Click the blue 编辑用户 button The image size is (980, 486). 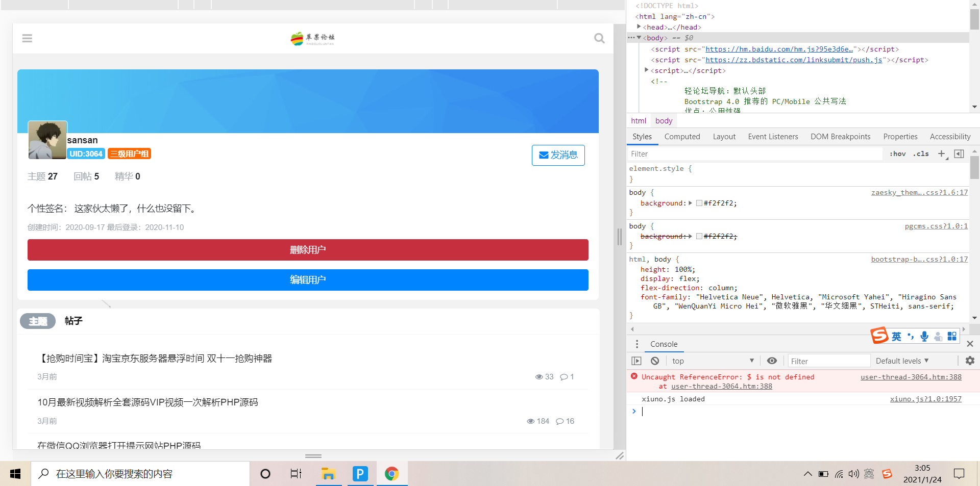pos(308,280)
